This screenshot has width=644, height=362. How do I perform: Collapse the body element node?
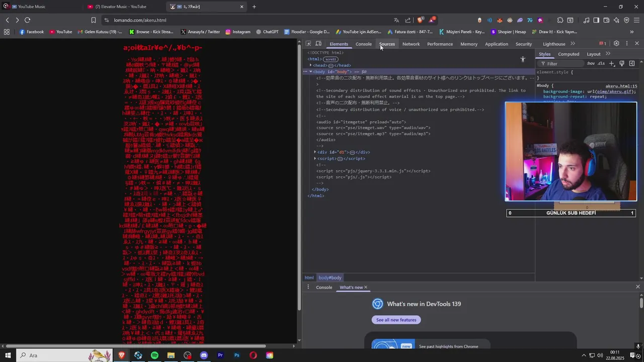click(x=310, y=72)
